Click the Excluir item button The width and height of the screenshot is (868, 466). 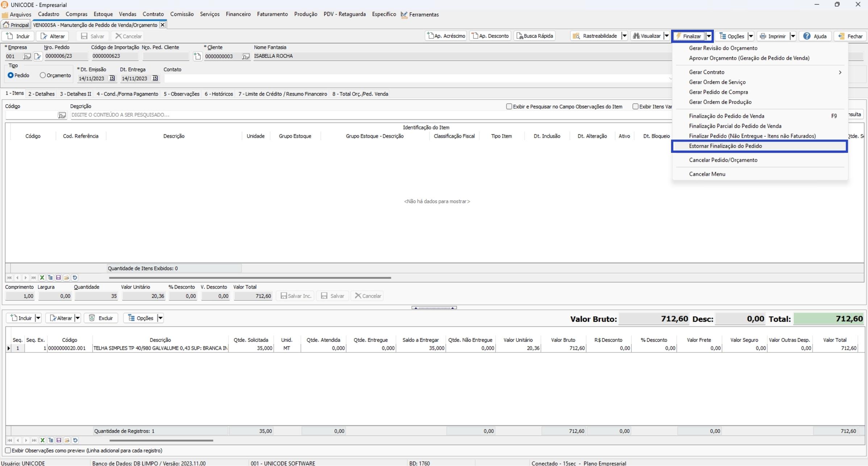coord(101,318)
